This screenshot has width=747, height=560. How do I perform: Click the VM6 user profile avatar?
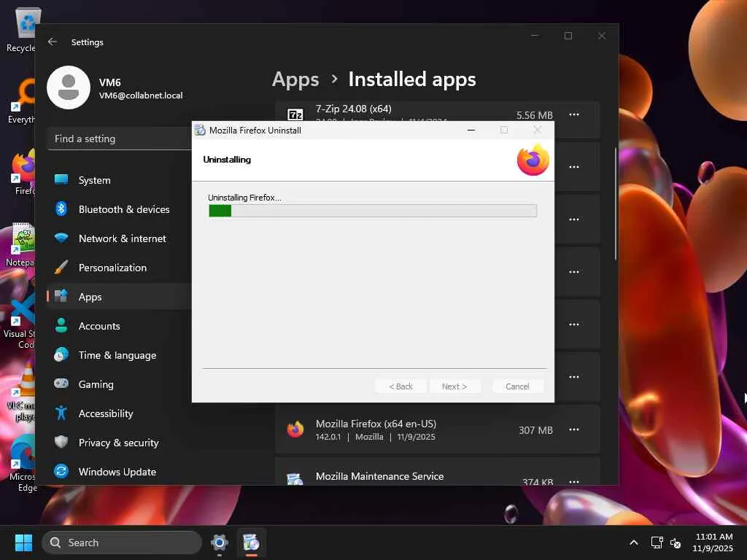pos(69,87)
